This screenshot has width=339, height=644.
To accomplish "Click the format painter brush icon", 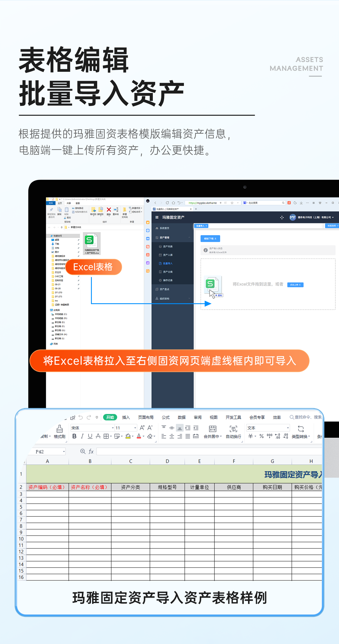I will pyautogui.click(x=60, y=429).
